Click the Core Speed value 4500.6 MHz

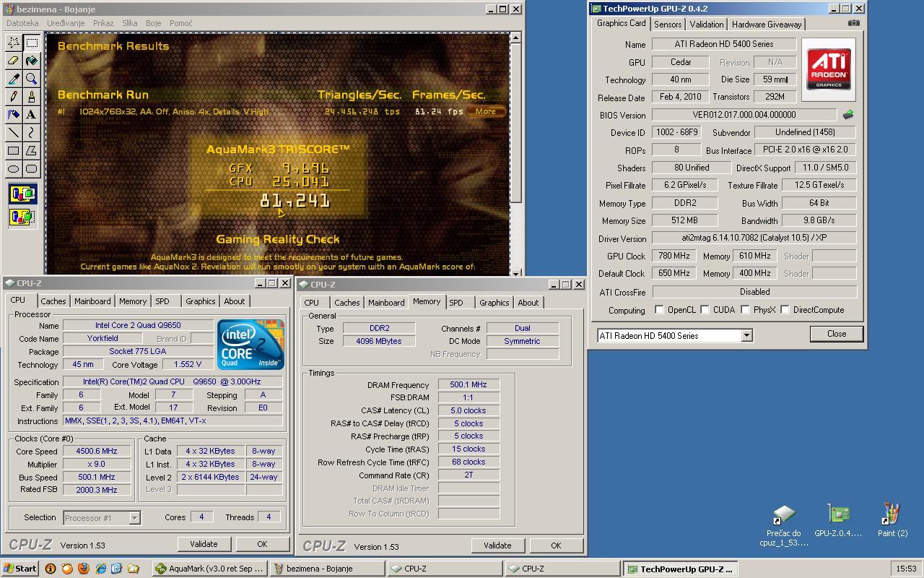coord(96,451)
